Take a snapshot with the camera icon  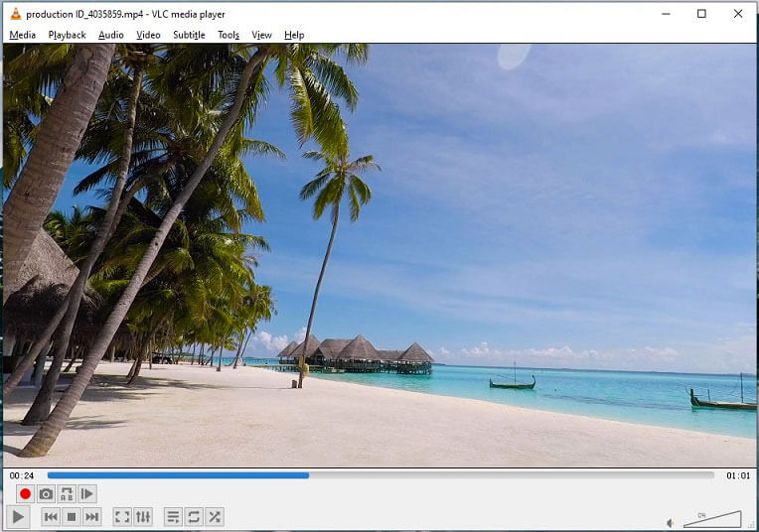(x=46, y=494)
